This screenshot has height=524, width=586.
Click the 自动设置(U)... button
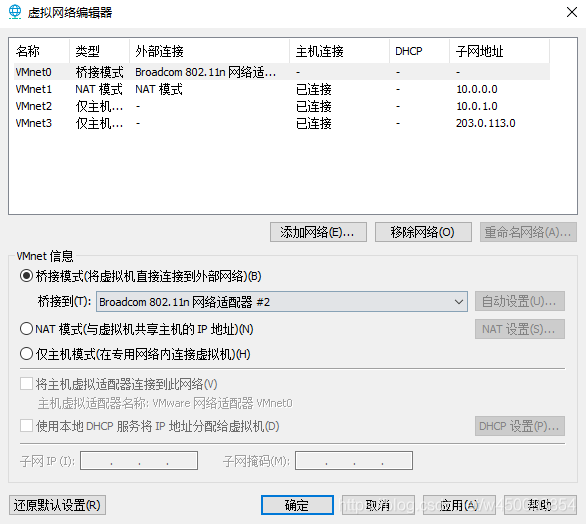click(x=519, y=301)
